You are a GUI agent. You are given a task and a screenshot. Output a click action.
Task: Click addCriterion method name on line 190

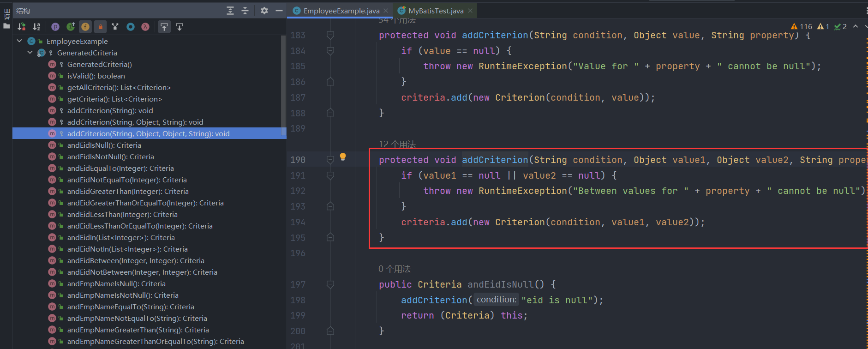(495, 160)
